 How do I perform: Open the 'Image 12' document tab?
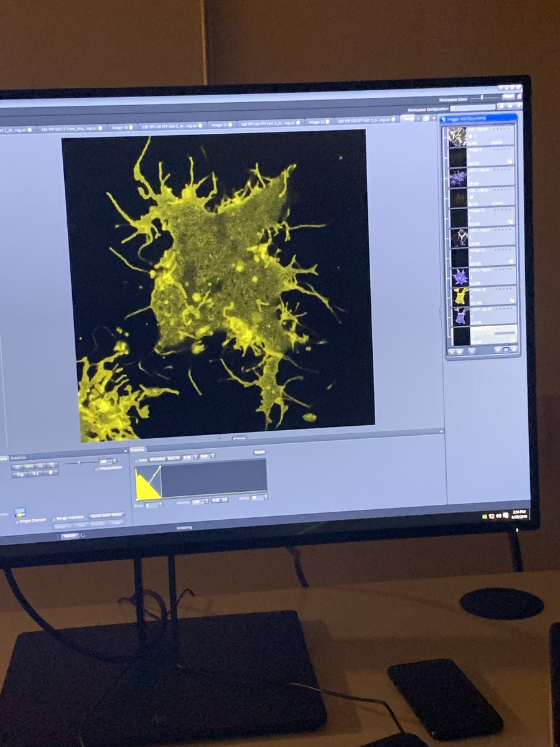tap(319, 122)
